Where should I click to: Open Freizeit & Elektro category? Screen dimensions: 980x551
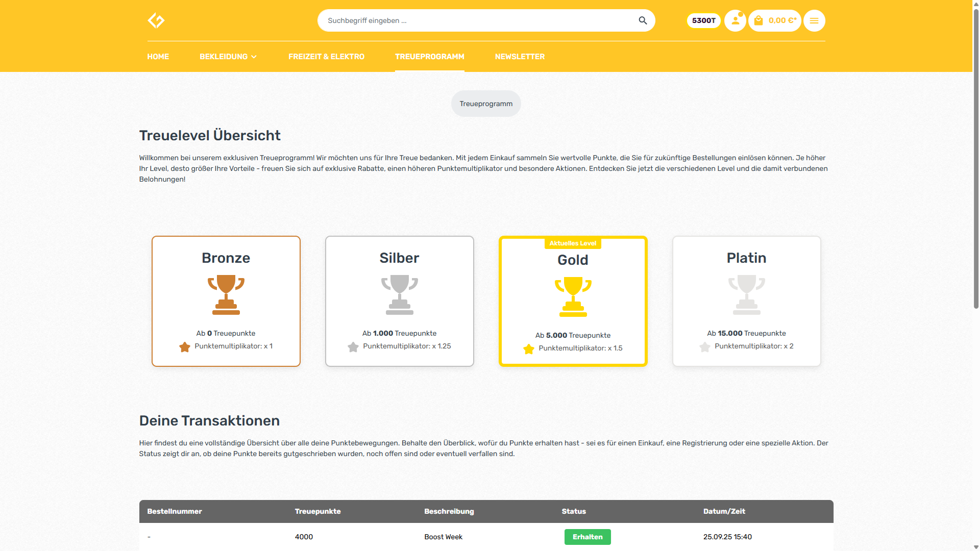click(x=326, y=57)
